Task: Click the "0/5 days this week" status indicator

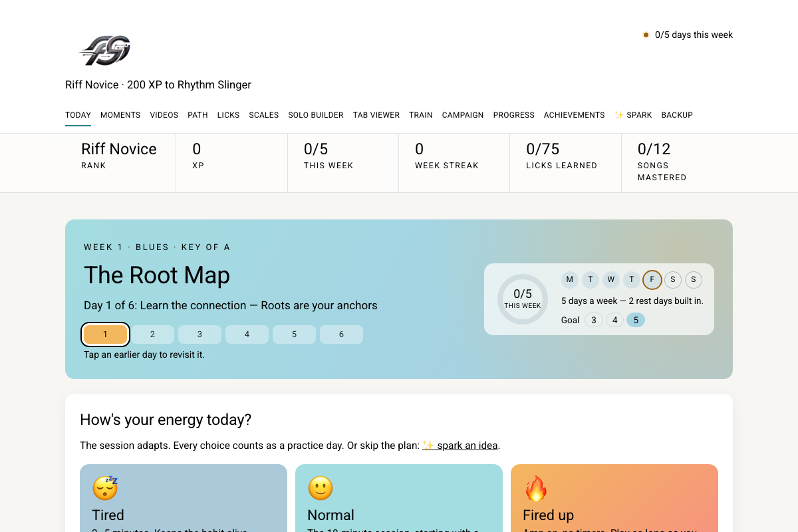Action: click(x=688, y=35)
